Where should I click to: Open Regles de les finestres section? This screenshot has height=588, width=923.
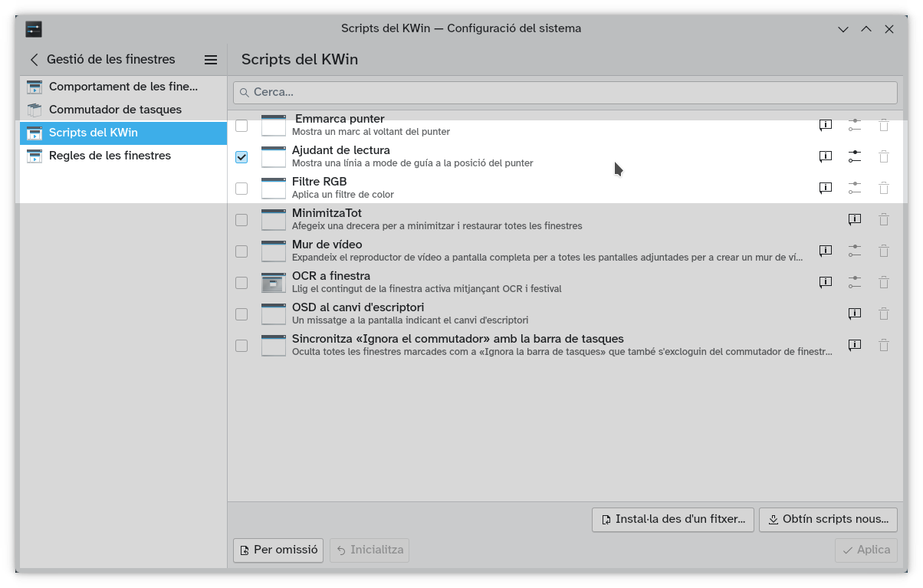tap(123, 156)
